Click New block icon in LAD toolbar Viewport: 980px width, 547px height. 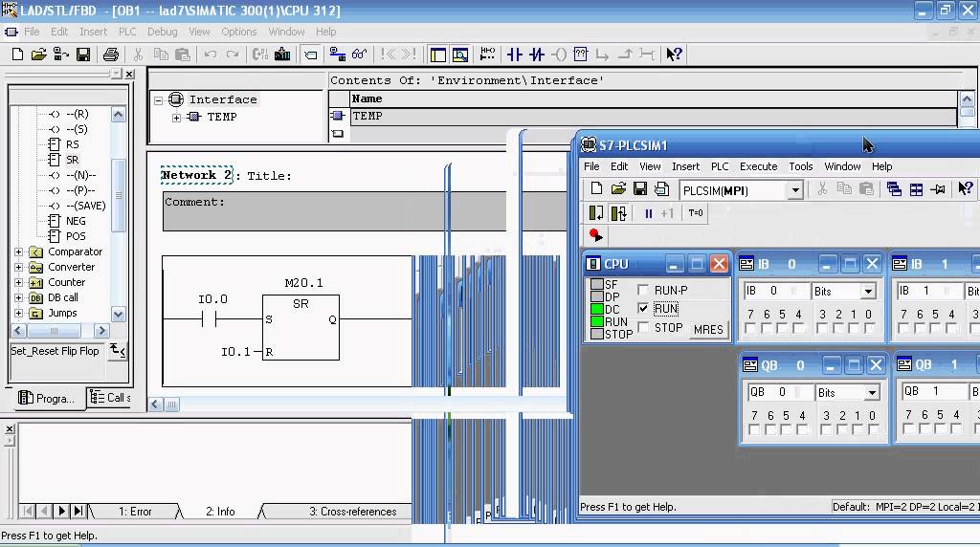(17, 55)
